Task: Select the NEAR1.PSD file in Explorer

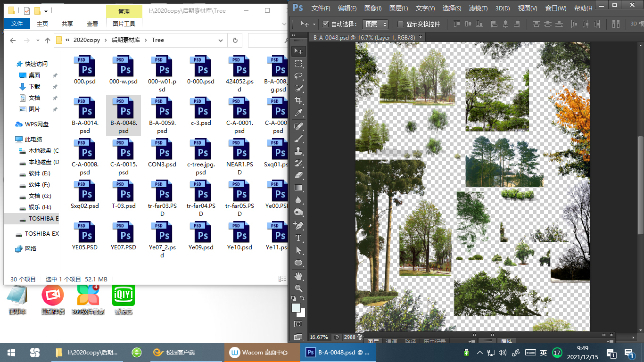Action: (x=239, y=157)
